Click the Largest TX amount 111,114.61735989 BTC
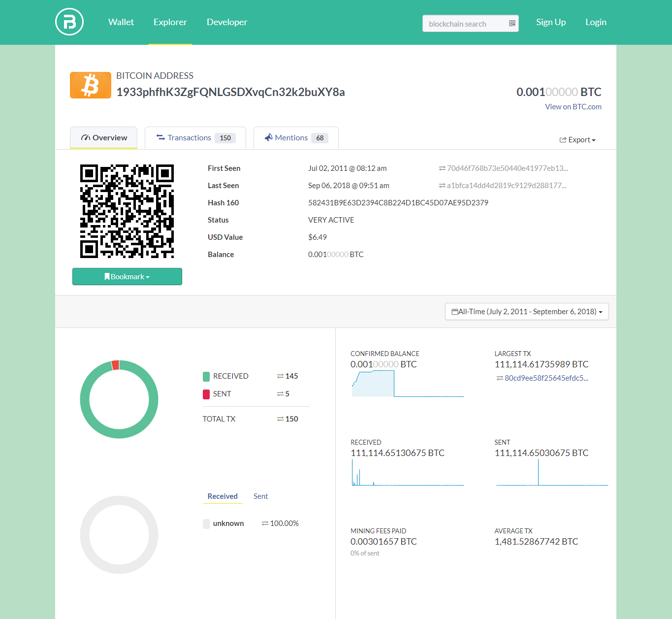 coord(542,364)
